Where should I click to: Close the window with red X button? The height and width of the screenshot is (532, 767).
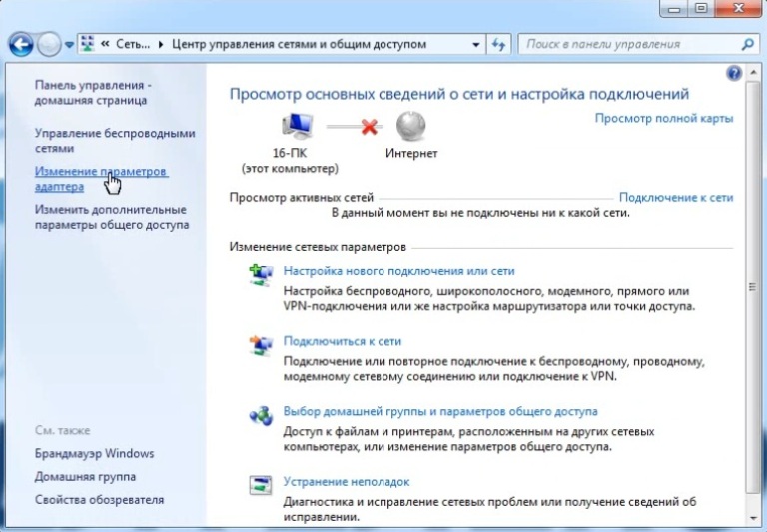[739, 8]
